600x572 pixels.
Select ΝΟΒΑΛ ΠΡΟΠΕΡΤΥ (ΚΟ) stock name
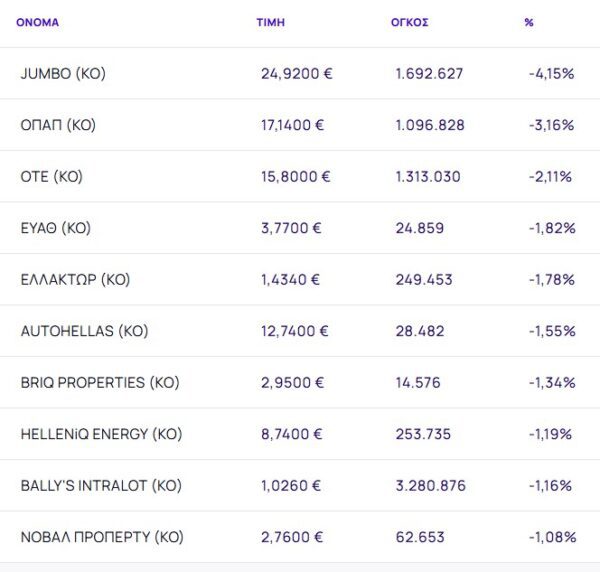click(x=102, y=537)
